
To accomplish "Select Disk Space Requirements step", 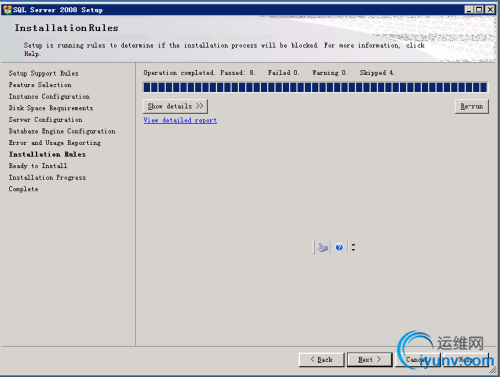I will pyautogui.click(x=51, y=108).
